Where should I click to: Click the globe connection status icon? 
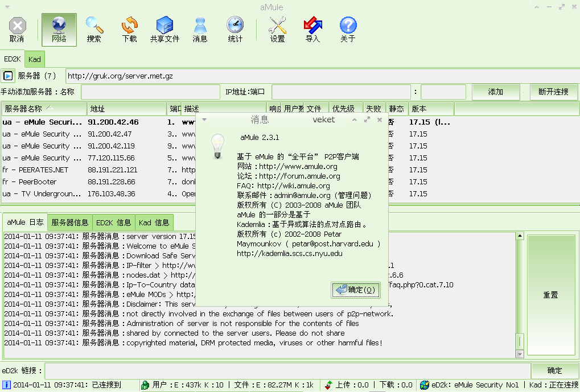click(x=425, y=385)
